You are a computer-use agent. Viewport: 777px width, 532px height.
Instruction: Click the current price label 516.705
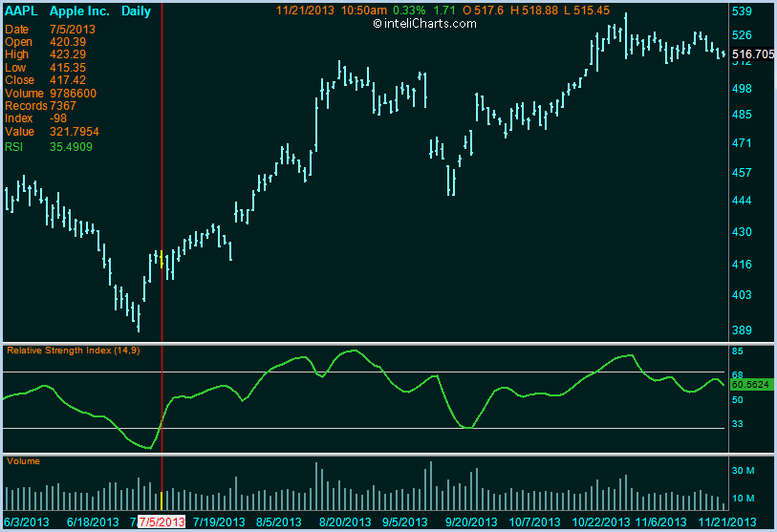point(753,54)
